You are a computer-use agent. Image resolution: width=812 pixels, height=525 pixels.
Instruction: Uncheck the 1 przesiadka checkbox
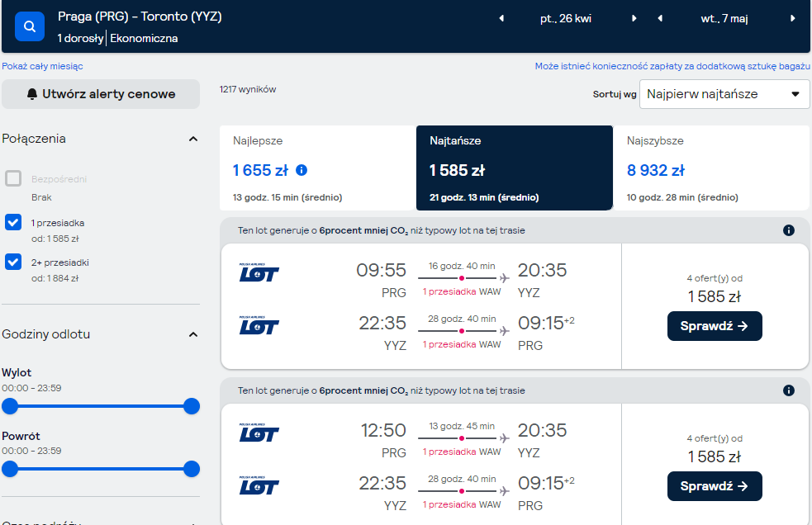(x=13, y=222)
